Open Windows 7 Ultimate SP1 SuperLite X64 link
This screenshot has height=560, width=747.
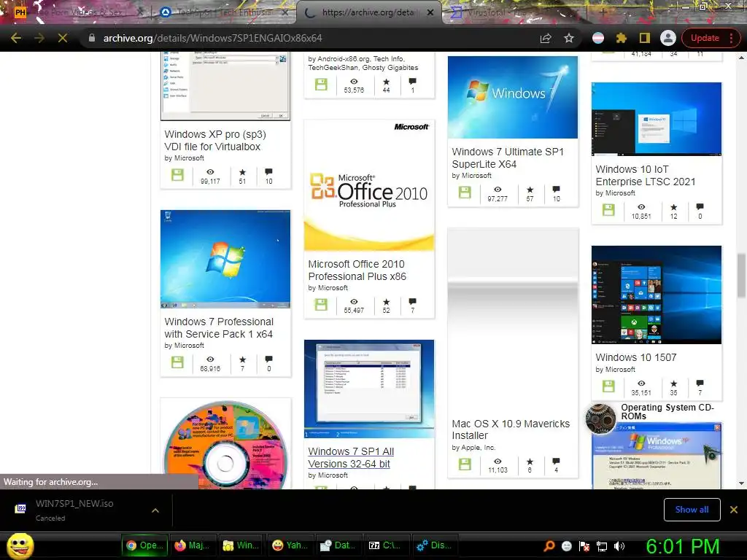508,157
